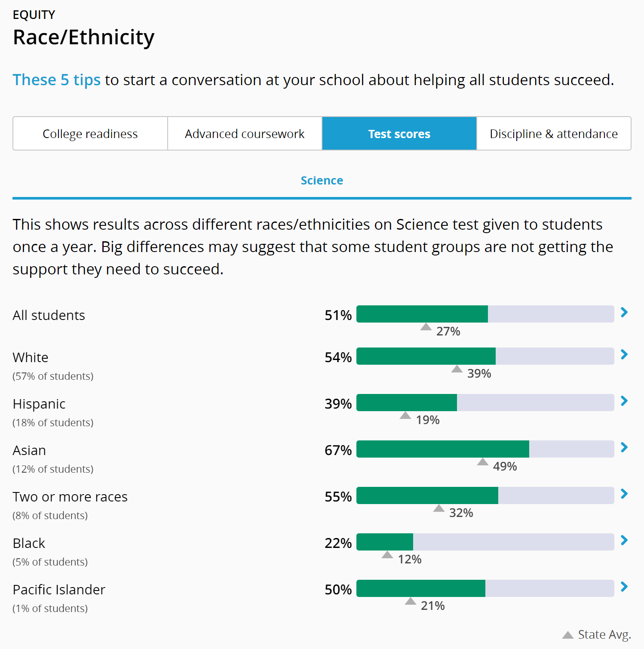Expand the Pacific Islander row chevron
The width and height of the screenshot is (644, 649).
click(x=624, y=587)
